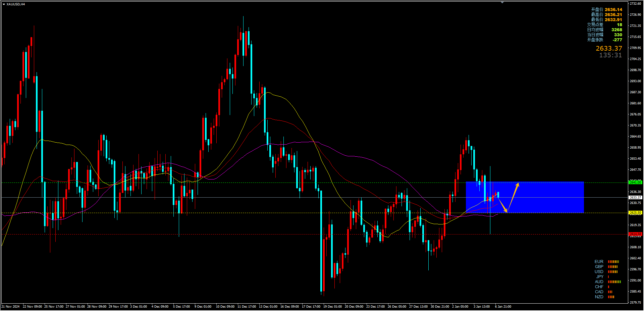Click the yellow 2625.50 price level tag
This screenshot has width=644, height=311.
[635, 213]
